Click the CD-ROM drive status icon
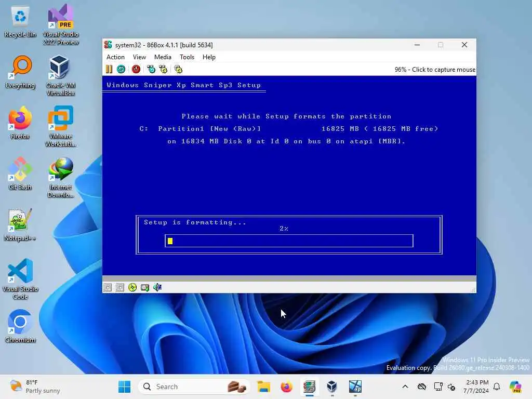532x399 pixels. pos(132,287)
